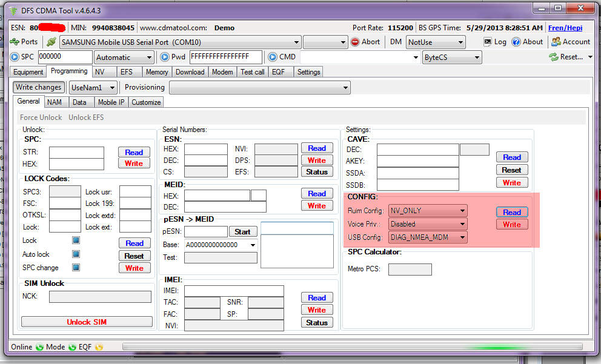Click the send SPC arrow icon
Image resolution: width=601 pixels, height=364 pixels.
15,57
